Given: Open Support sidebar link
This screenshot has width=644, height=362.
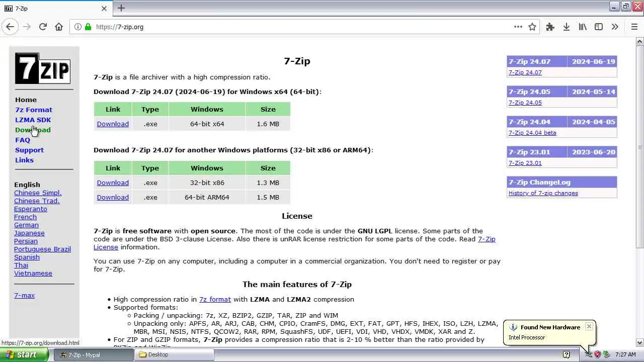Looking at the screenshot, I should coord(29,150).
